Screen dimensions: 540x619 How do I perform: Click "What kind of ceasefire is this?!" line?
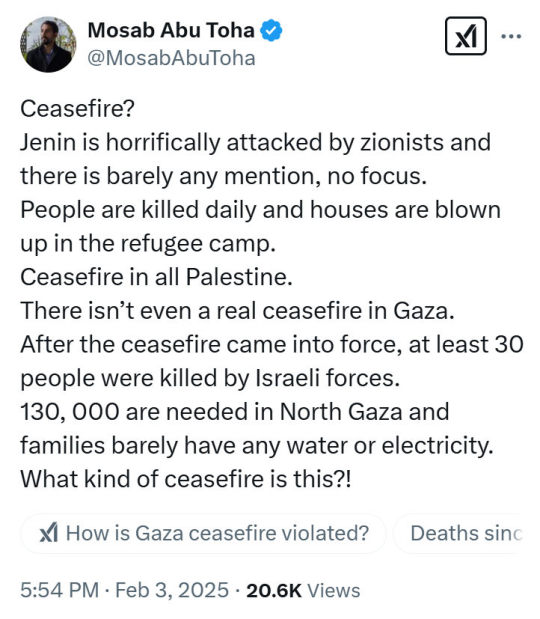[x=186, y=479]
